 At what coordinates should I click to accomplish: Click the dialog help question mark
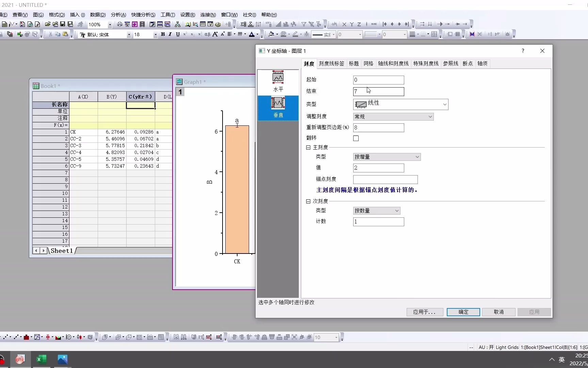(x=523, y=51)
